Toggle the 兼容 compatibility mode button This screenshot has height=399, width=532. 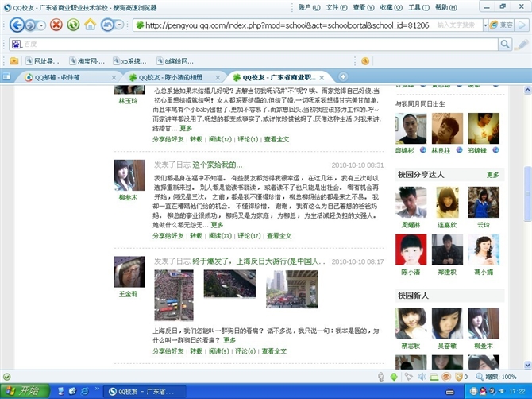tap(502, 25)
